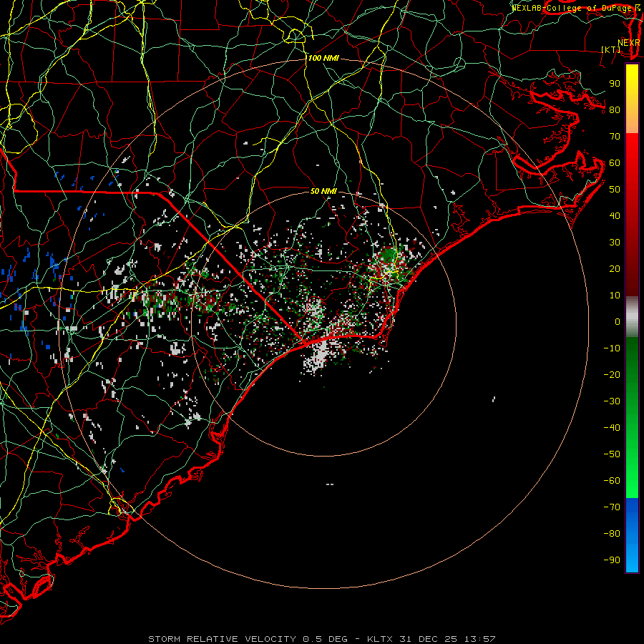Click the -70 scale value label
644x644 pixels.
click(612, 507)
